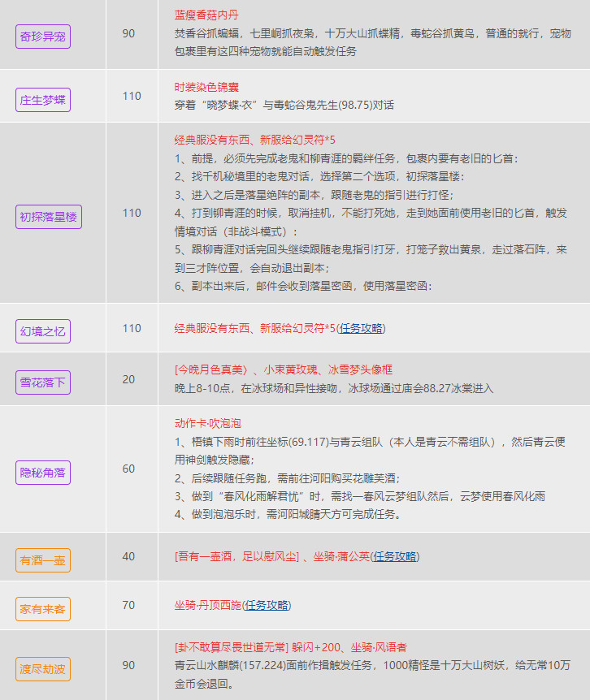Click step 4 about 泡泡乐 and 河阳城晴天
The width and height of the screenshot is (590, 700).
click(x=288, y=515)
